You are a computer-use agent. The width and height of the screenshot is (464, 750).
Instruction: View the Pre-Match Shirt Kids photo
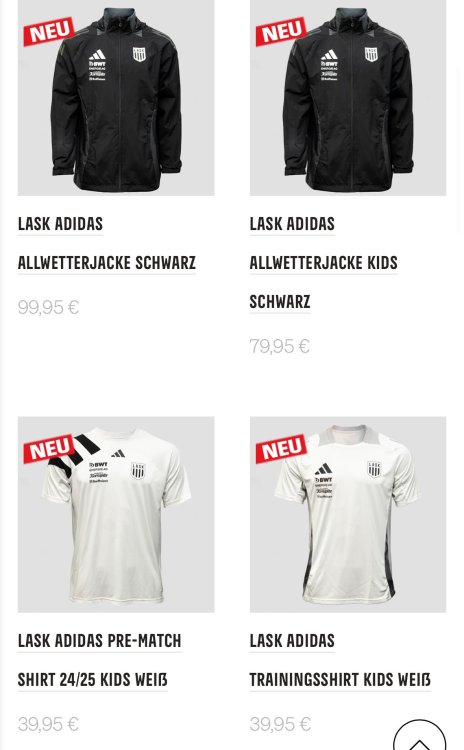click(x=116, y=514)
